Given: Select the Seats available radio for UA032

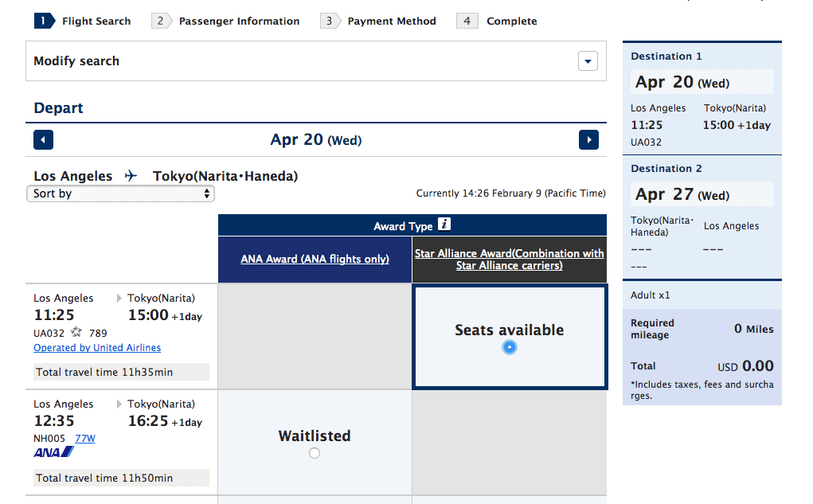Looking at the screenshot, I should [x=509, y=347].
